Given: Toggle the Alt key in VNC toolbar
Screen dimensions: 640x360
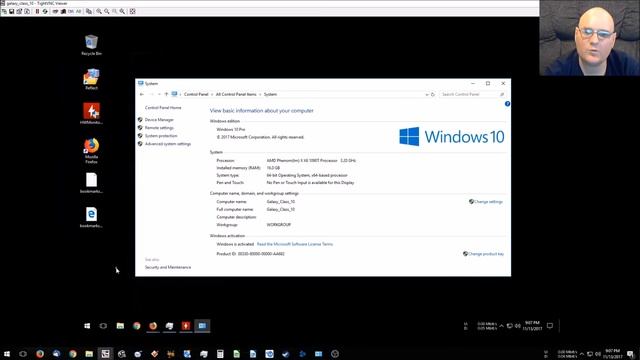Looking at the screenshot, I should coord(78,11).
